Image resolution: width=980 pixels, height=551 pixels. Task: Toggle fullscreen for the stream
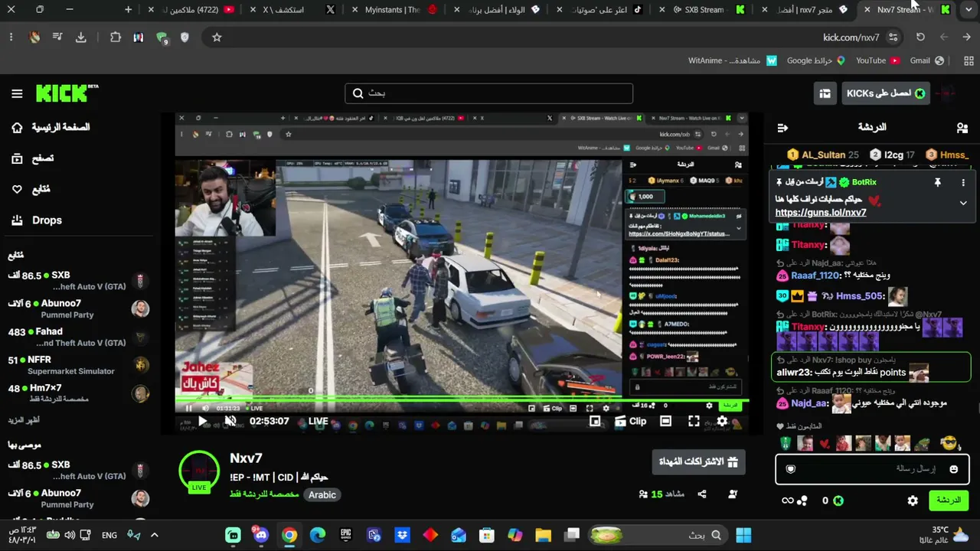tap(694, 422)
